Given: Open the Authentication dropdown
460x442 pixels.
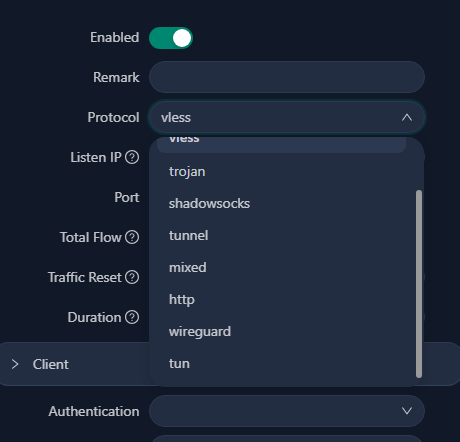Looking at the screenshot, I should click(287, 411).
